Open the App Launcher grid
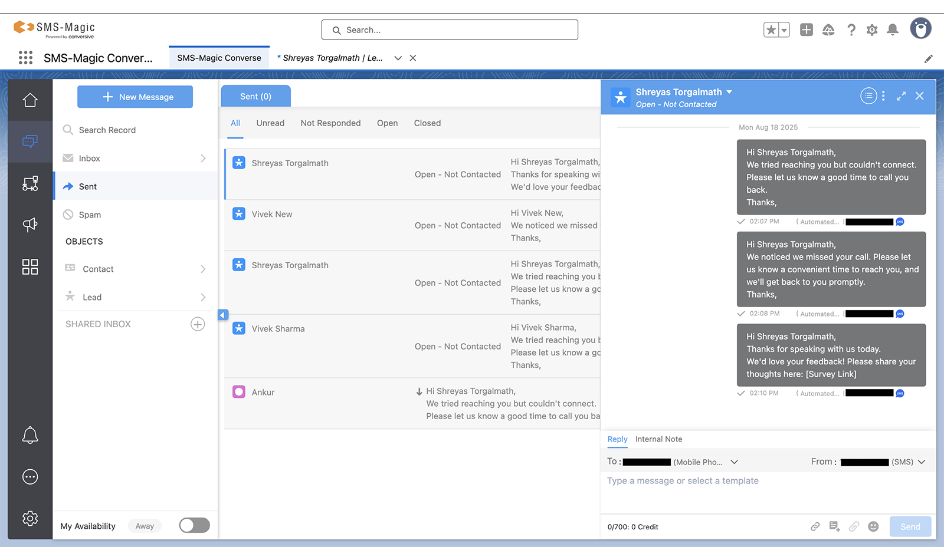This screenshot has width=944, height=560. [25, 58]
